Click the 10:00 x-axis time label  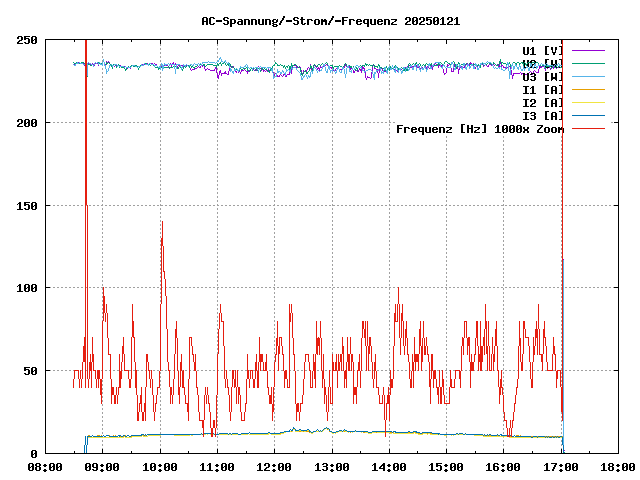point(160,467)
